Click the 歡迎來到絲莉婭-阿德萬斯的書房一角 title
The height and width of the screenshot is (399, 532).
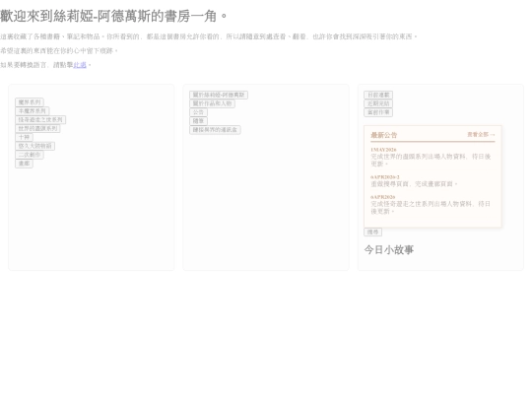pos(113,16)
